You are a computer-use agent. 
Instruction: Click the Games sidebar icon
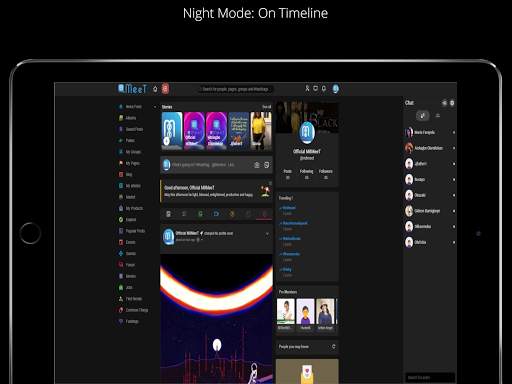point(121,254)
